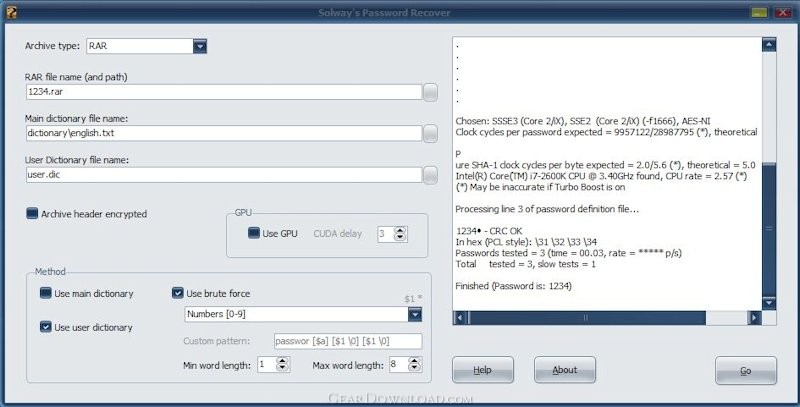Screen dimensions: 800x407
Task: Enable the Use GPU checkbox
Action: pyautogui.click(x=254, y=233)
